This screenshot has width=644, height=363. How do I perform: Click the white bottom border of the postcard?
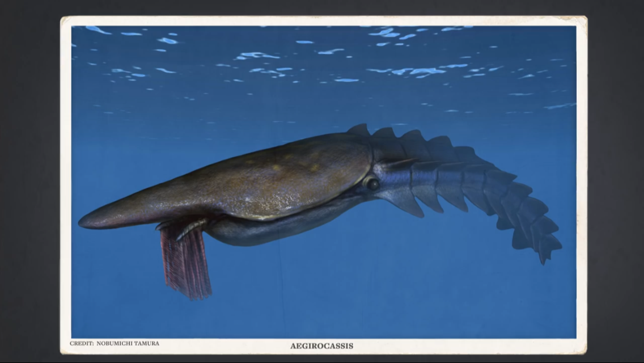454,346
